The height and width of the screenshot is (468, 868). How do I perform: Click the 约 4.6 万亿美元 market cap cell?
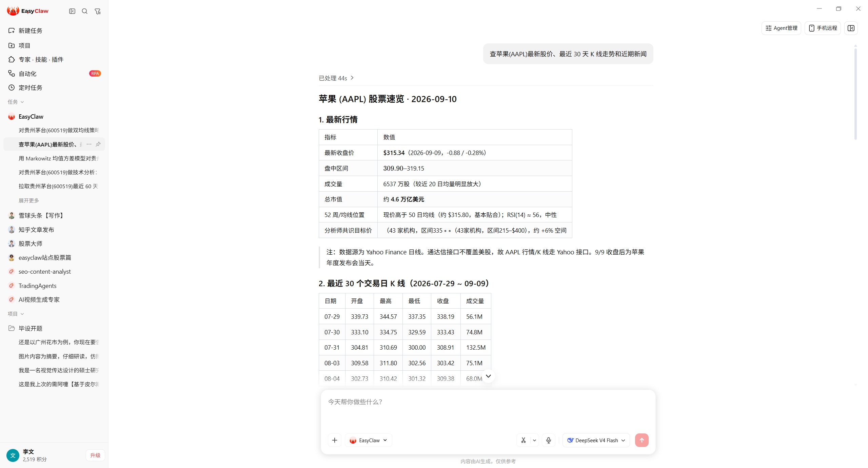pos(475,199)
